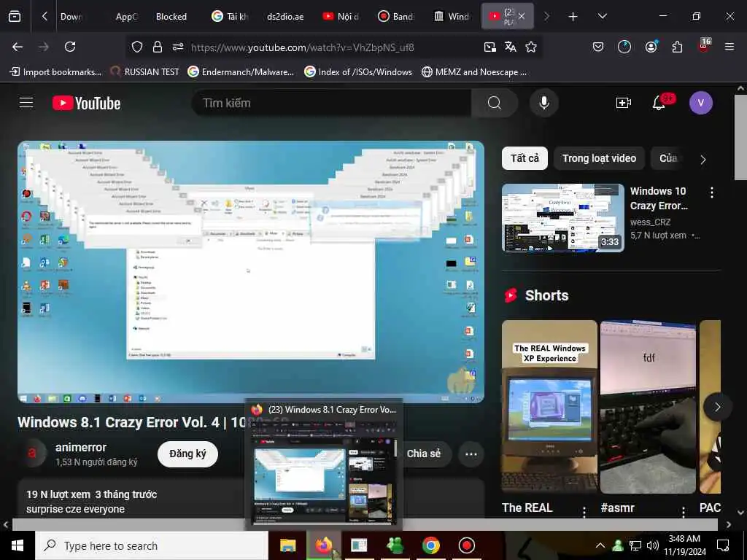
Task: Select the Tất cả filter chip
Action: pyautogui.click(x=525, y=158)
